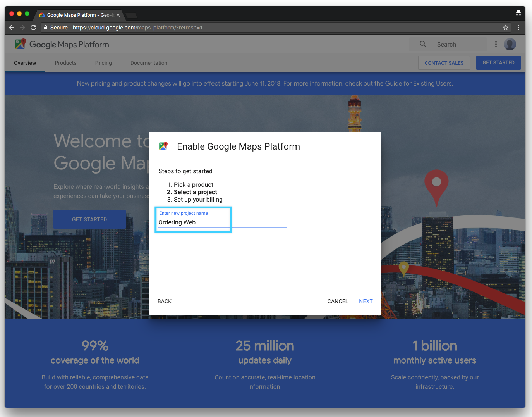Click GET STARTED in the hero banner
Image resolution: width=532 pixels, height=417 pixels.
coord(89,219)
